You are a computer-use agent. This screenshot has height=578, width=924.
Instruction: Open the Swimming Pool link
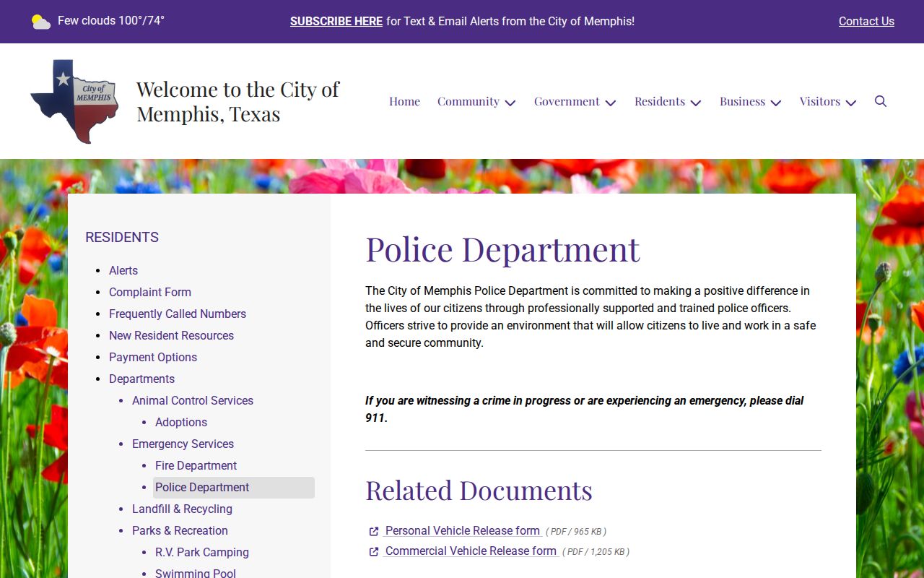click(196, 573)
